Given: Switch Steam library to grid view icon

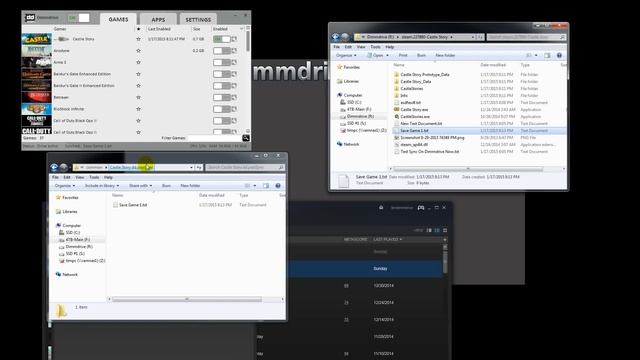Looking at the screenshot, I should (x=445, y=230).
